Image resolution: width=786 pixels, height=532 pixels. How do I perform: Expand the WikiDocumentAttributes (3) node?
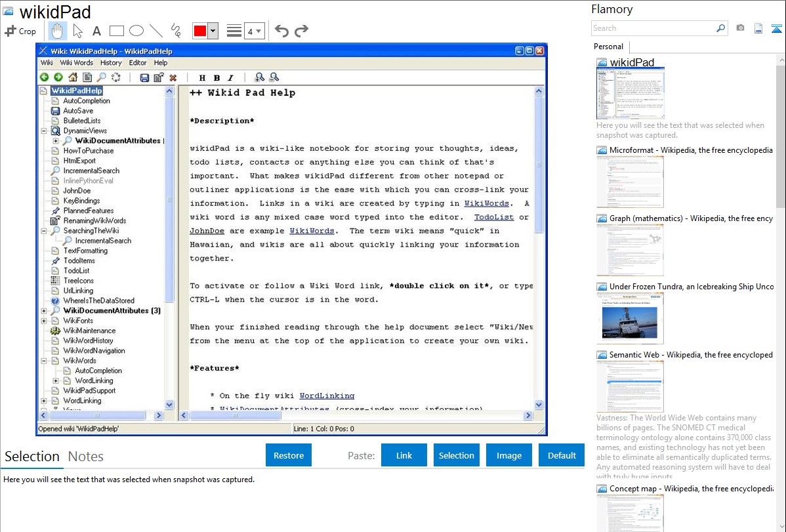click(x=44, y=311)
